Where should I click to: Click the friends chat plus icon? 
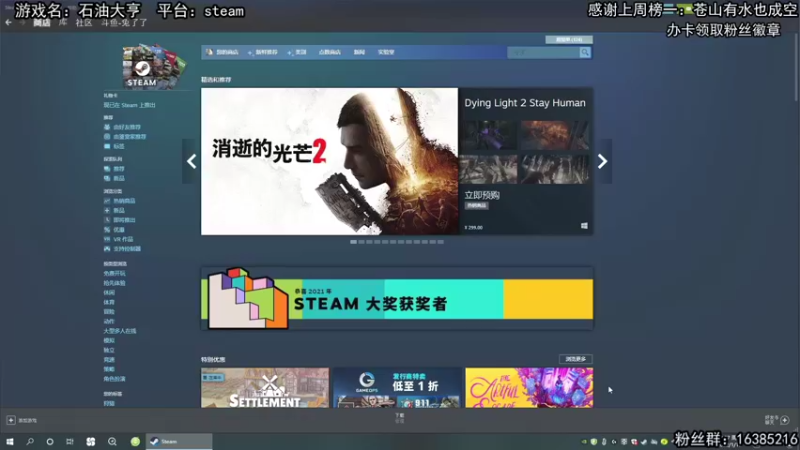point(785,420)
